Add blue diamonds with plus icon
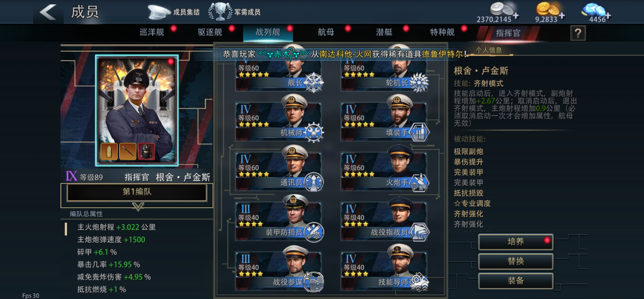The width and height of the screenshot is (644, 299). [608, 16]
